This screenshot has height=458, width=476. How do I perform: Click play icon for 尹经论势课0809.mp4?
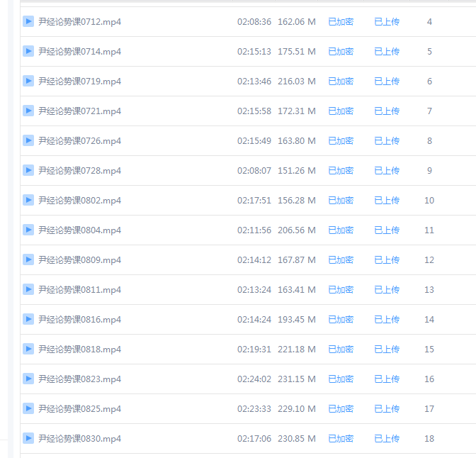(x=28, y=260)
